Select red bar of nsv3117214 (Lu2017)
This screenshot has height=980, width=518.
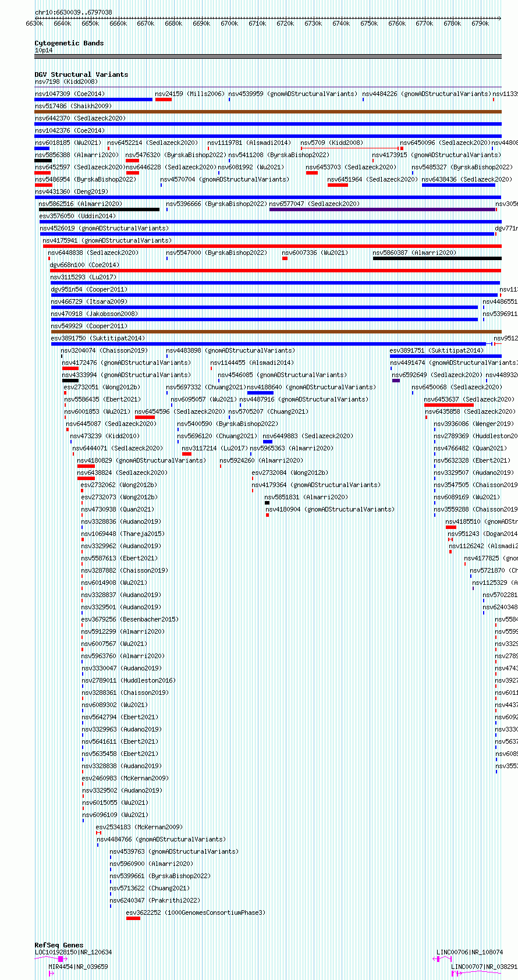(187, 454)
